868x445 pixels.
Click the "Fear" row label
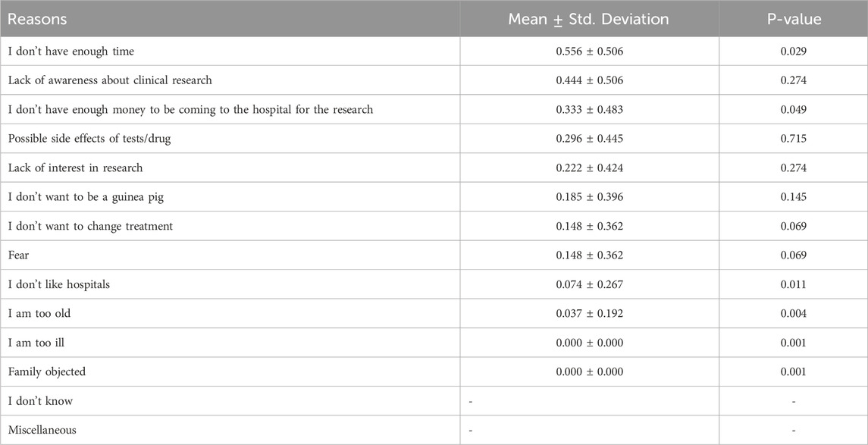click(20, 255)
